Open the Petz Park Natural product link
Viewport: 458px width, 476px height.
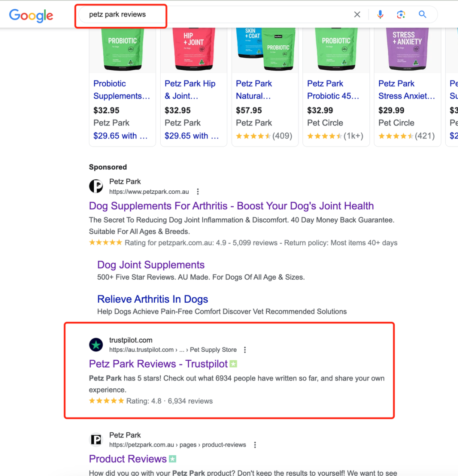(x=254, y=89)
